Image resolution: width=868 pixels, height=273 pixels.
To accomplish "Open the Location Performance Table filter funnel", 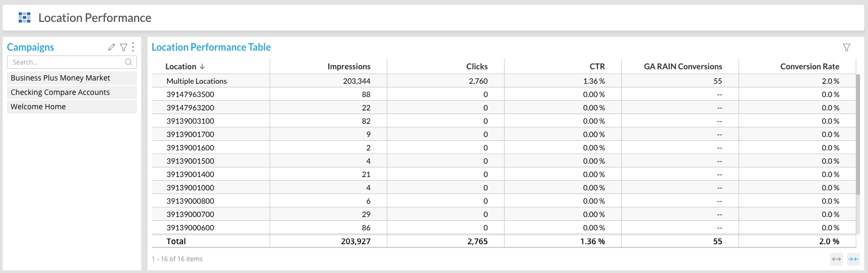I will click(x=847, y=47).
